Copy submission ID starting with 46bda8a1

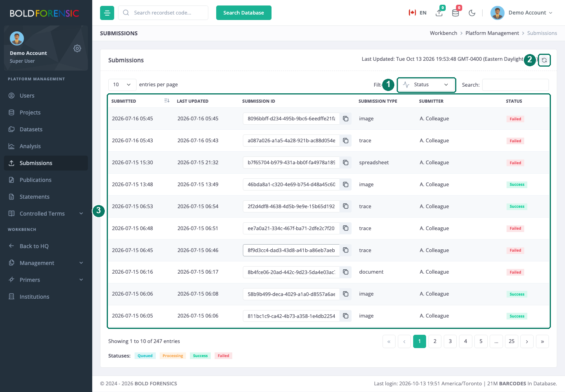pyautogui.click(x=346, y=185)
